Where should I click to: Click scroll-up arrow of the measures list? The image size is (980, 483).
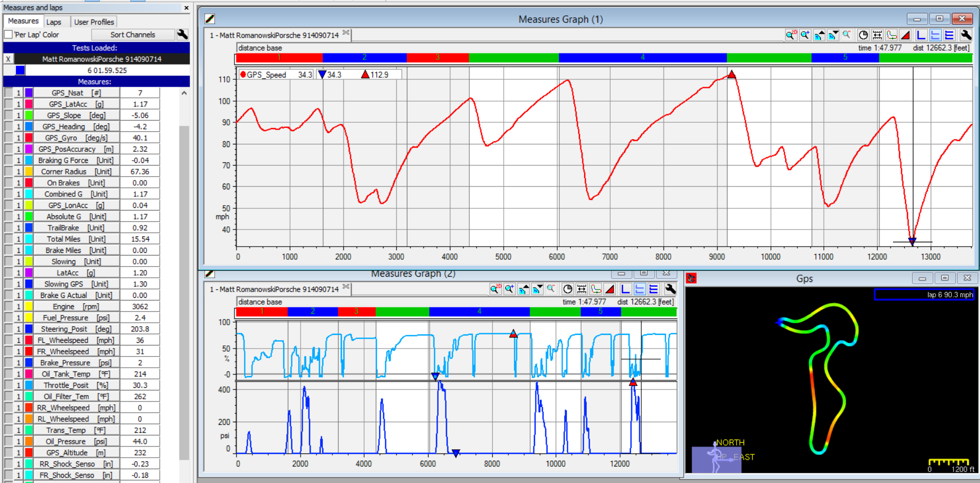[184, 93]
